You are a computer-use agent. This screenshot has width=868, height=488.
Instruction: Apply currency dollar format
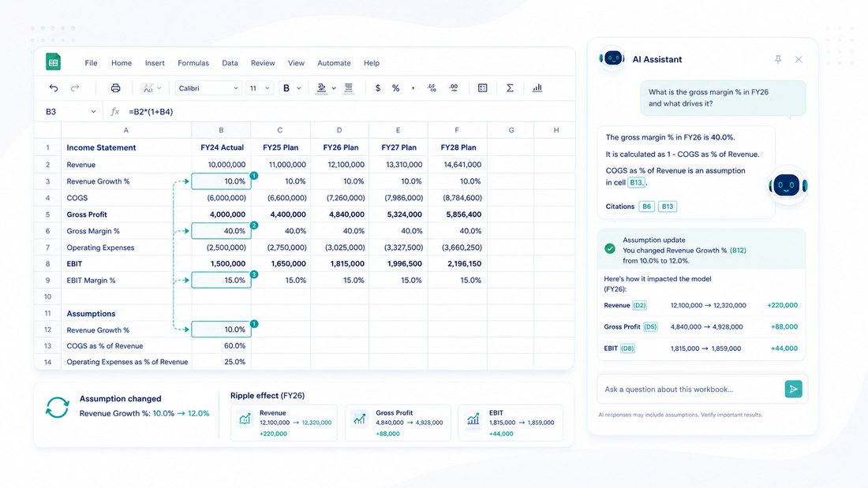tap(377, 88)
